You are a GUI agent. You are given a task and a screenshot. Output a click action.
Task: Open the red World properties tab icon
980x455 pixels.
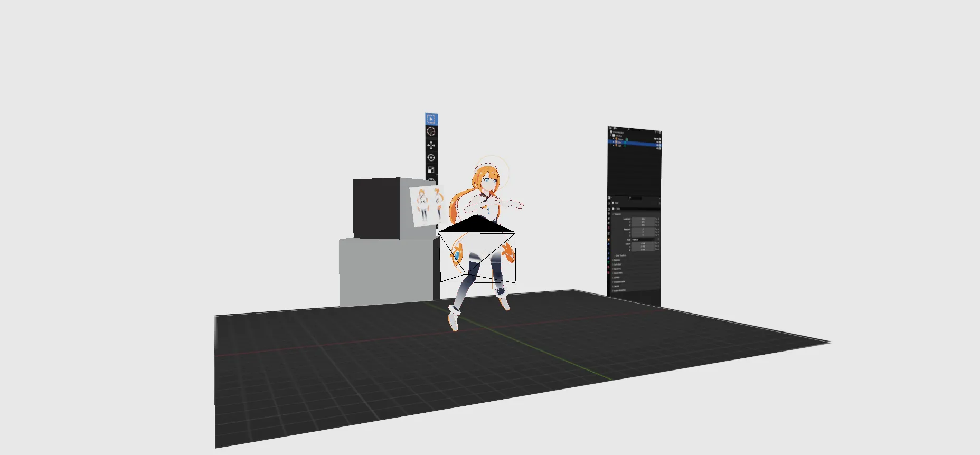609,228
